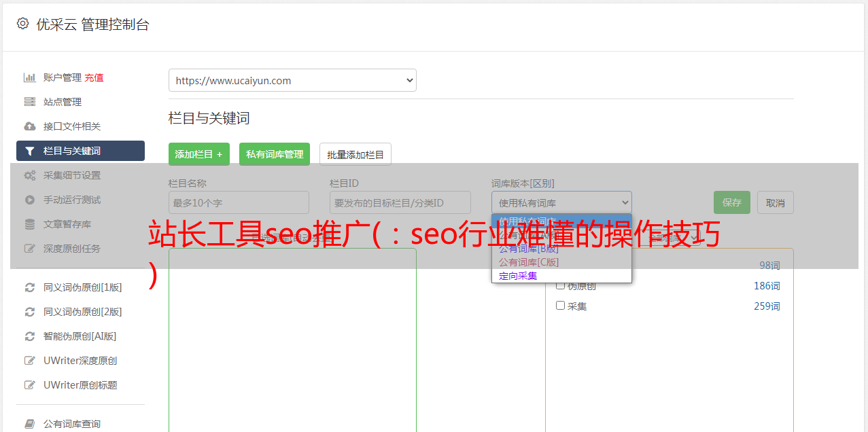Viewport: 868px width, 432px height.
Task: Open 公有词库查询 sidebar item
Action: 80,424
